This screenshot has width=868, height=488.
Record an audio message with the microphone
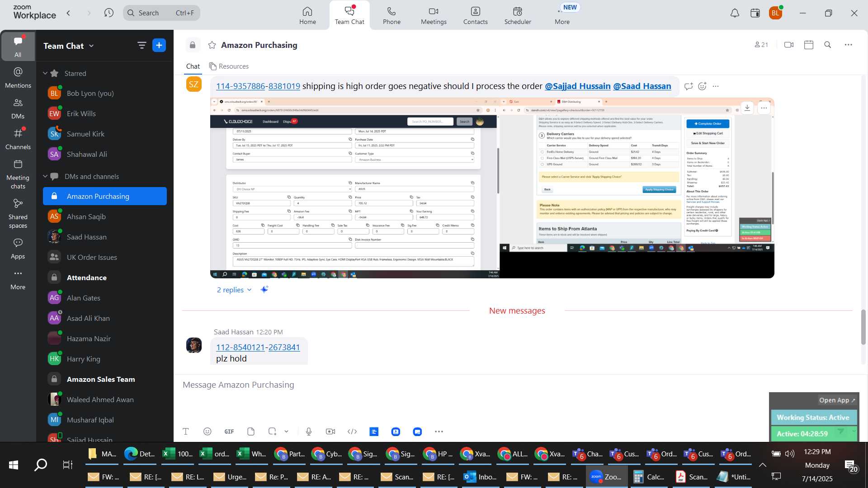(x=309, y=432)
